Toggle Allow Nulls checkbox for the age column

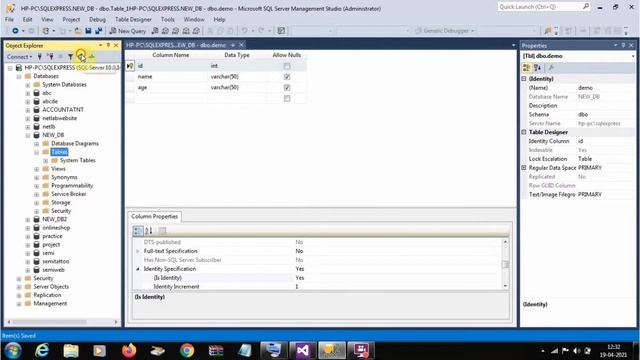point(287,87)
